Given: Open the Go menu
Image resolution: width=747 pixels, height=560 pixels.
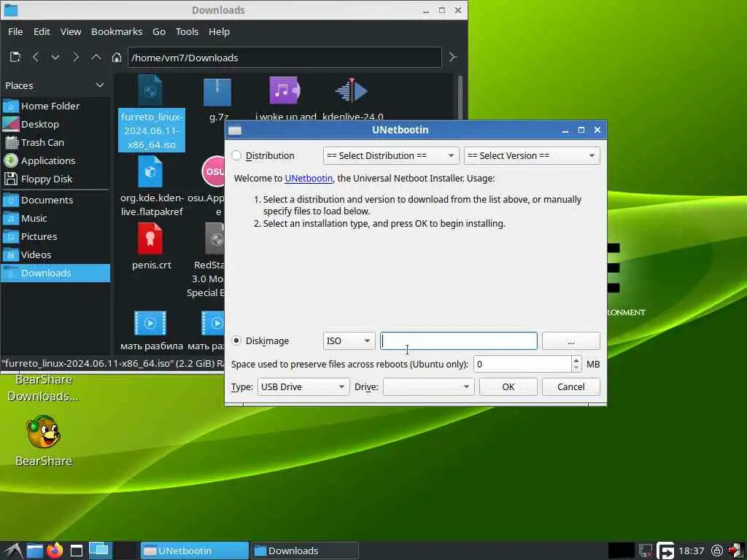Looking at the screenshot, I should (x=158, y=31).
